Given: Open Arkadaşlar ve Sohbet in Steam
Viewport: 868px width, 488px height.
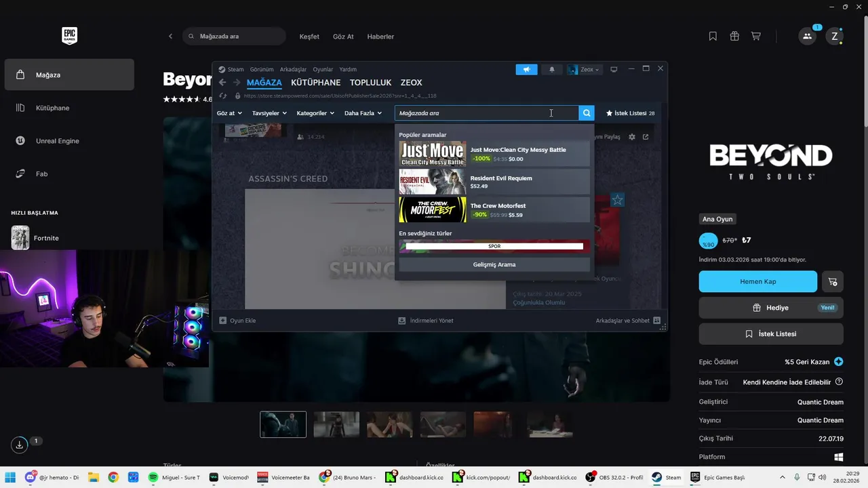Looking at the screenshot, I should 628,321.
